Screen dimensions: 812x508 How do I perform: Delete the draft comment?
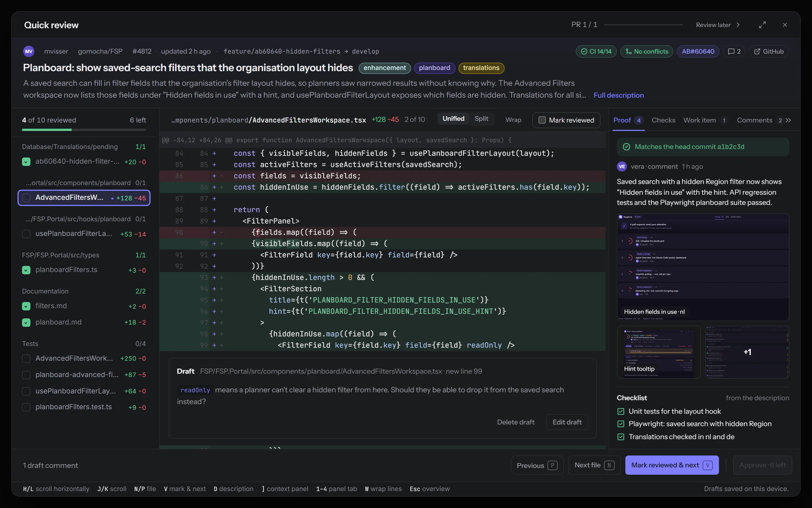click(515, 422)
